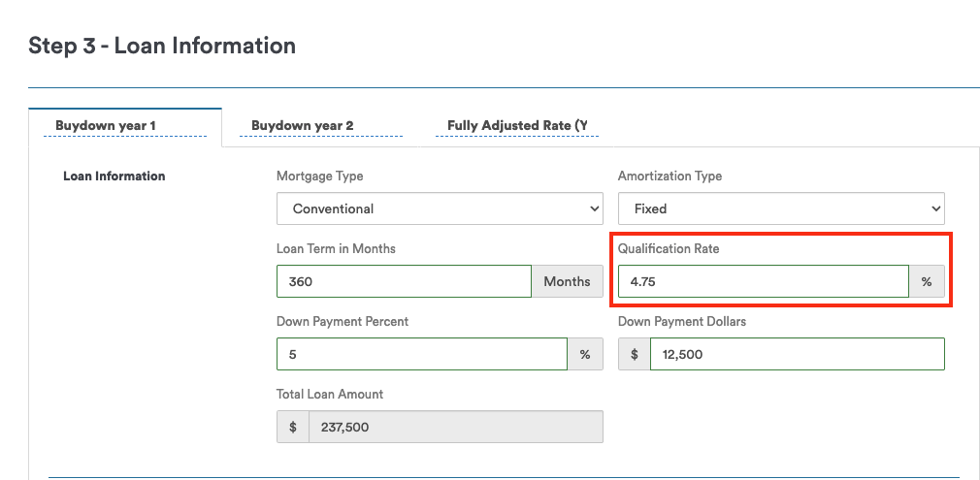Click the Step 3 - Loan Information heading
Viewport: 980px width, 480px height.
[x=162, y=46]
